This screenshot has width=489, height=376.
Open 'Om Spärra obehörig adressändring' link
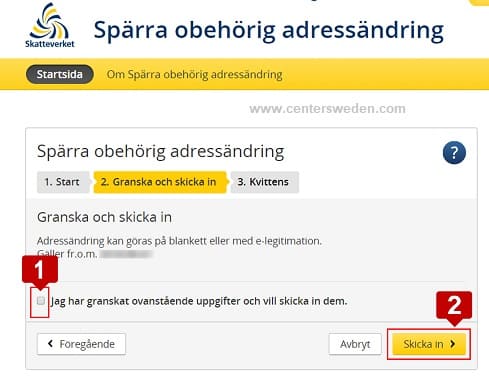194,74
